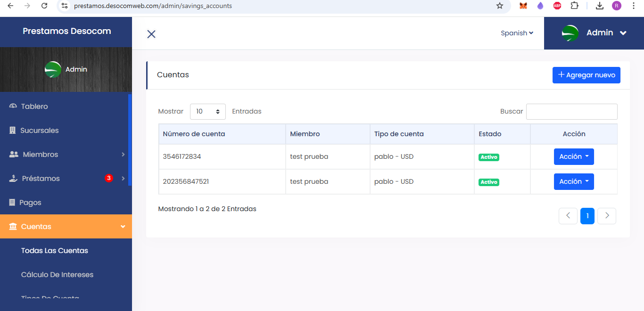
Task: Click the Agregar nuevo button
Action: tap(586, 75)
